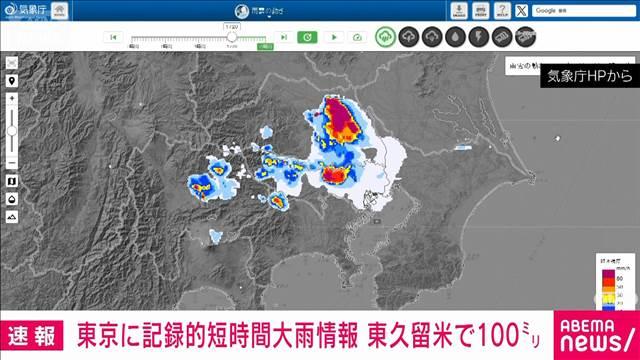Share via the X icon
Screen dimensions: 640x360
[521, 11]
